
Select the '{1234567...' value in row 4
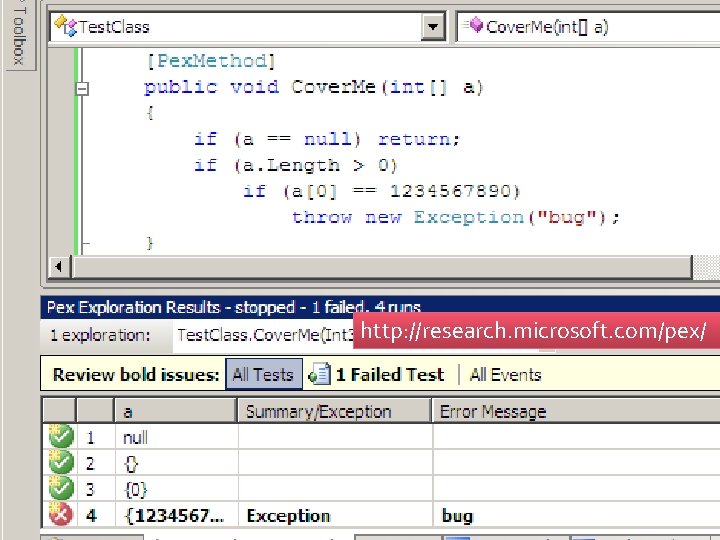pos(174,516)
